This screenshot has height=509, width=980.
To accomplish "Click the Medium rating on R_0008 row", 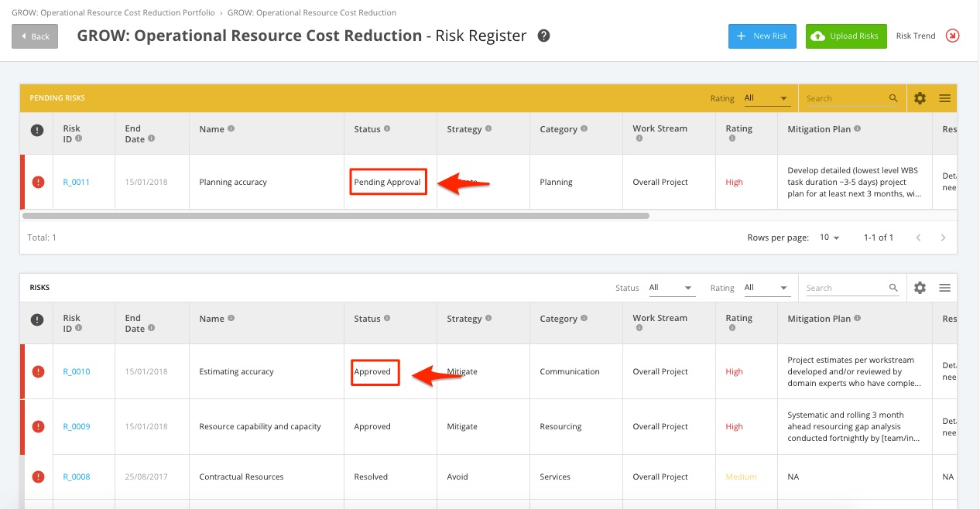I will [741, 477].
